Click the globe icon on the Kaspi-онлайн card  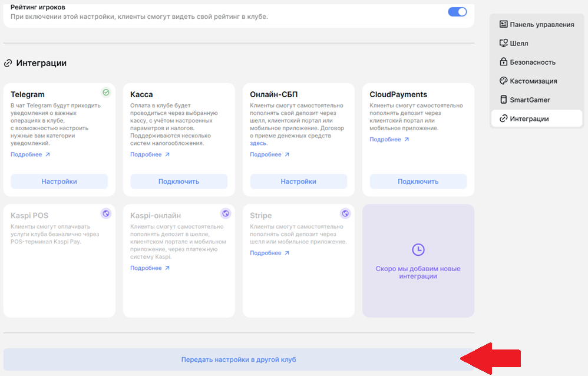pos(226,213)
